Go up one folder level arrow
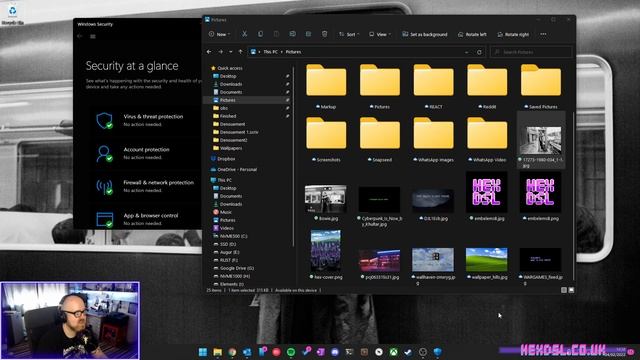Viewport: 640px width, 360px height. click(x=240, y=52)
